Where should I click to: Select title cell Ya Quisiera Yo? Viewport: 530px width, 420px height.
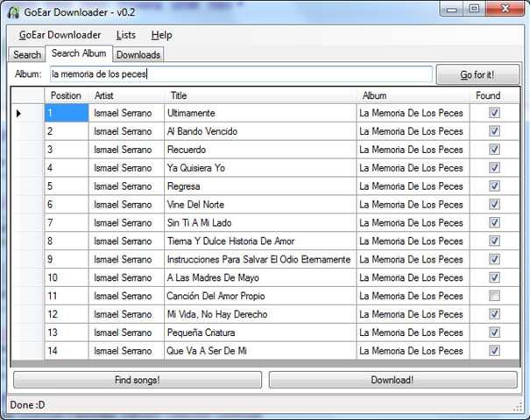pos(260,168)
